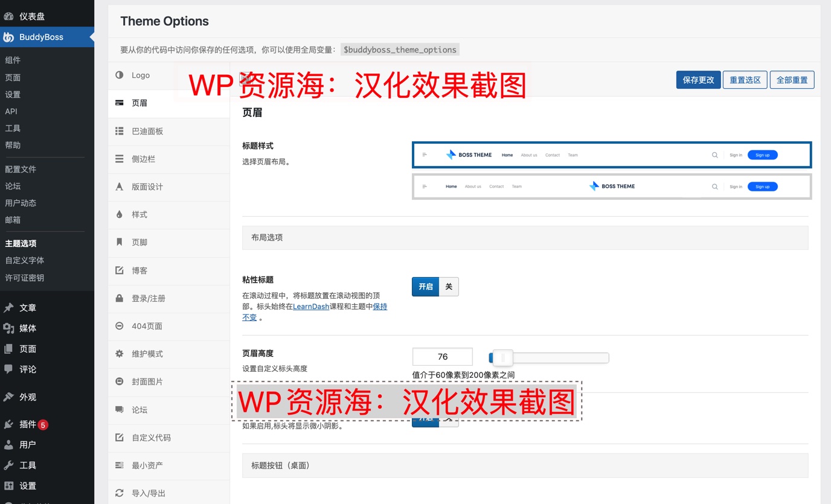Screen dimensions: 831x504
Task: Click the 巴迪面板 panel list icon
Action: [x=120, y=131]
